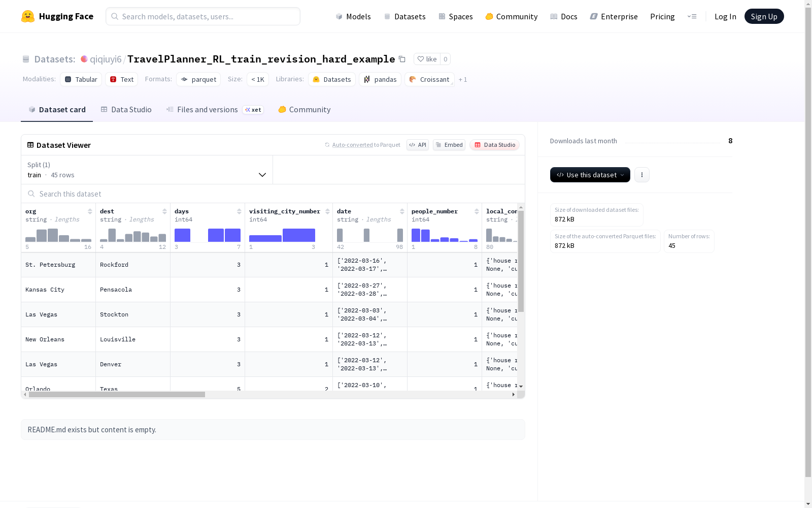812x508 pixels.
Task: Show additional libraries with +1
Action: pos(463,79)
